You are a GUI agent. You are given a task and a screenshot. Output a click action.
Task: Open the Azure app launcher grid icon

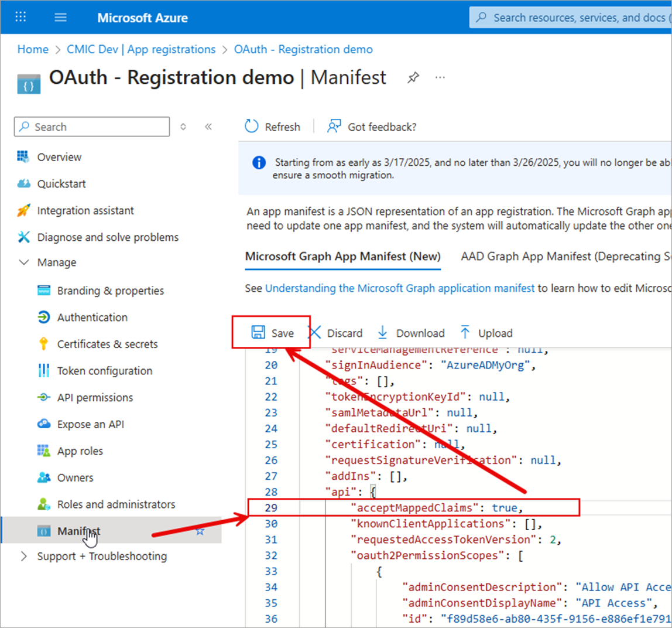[20, 18]
